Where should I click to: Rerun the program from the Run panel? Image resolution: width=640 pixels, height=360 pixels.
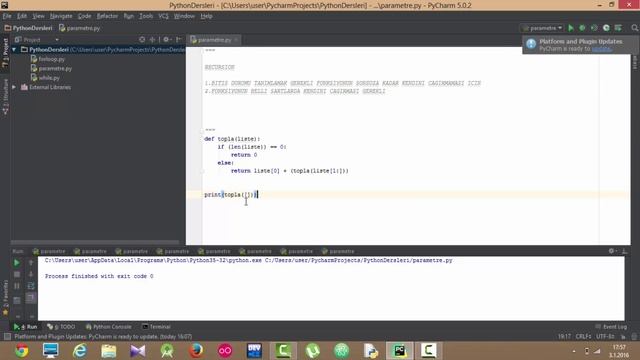(x=17, y=263)
